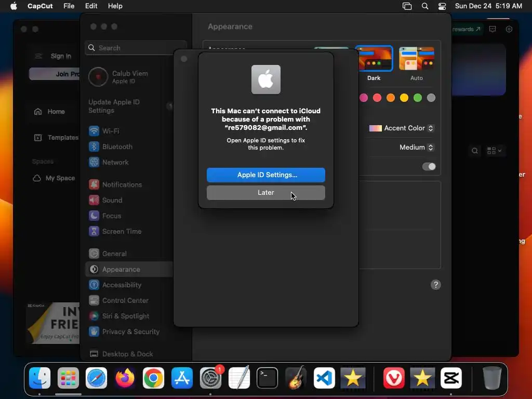Open the Apple menu
This screenshot has height=399, width=532.
[14, 6]
